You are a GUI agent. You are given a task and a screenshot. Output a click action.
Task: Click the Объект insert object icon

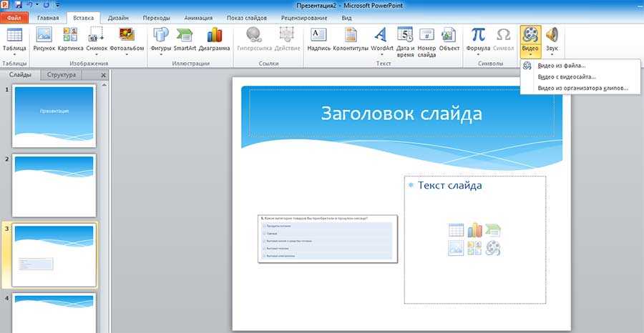click(x=449, y=34)
